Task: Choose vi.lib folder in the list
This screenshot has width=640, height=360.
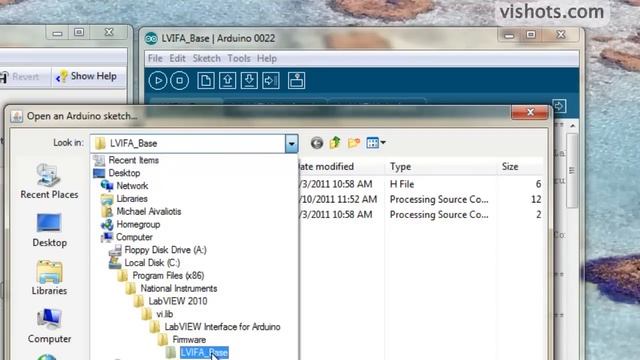Action: pos(164,314)
